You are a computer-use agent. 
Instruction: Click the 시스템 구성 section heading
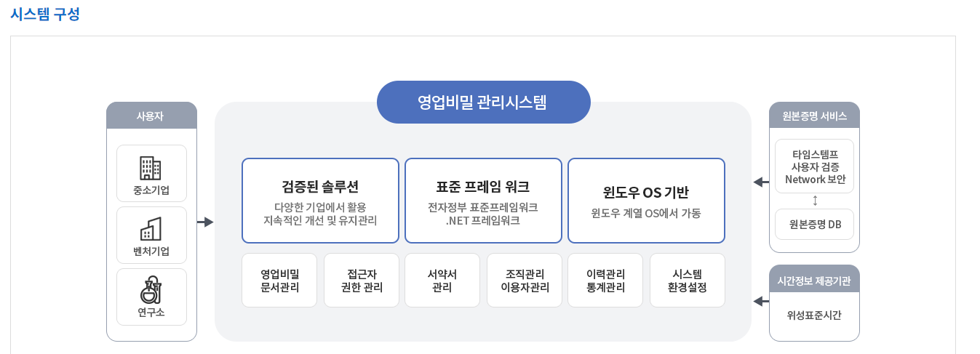click(x=45, y=15)
